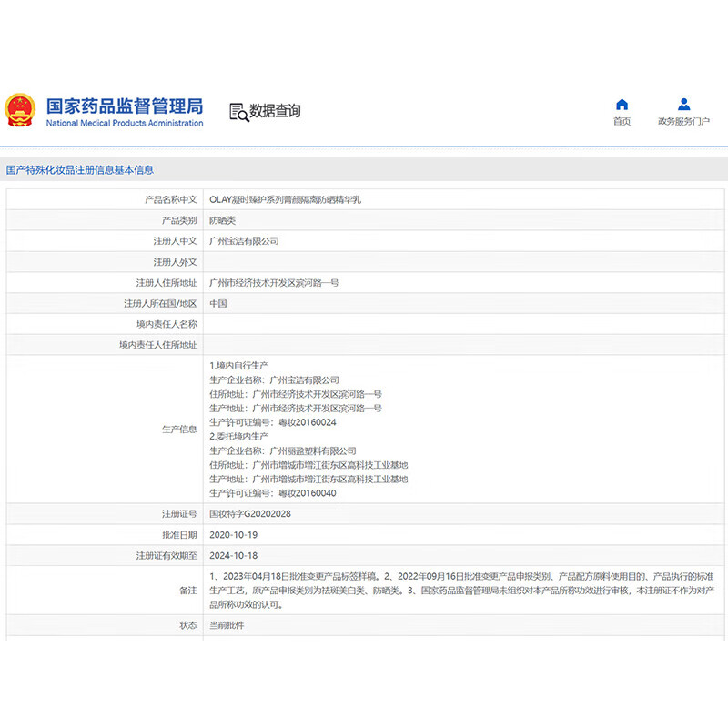The image size is (728, 728).
Task: Click the 首页 menu label
Action: point(622,120)
